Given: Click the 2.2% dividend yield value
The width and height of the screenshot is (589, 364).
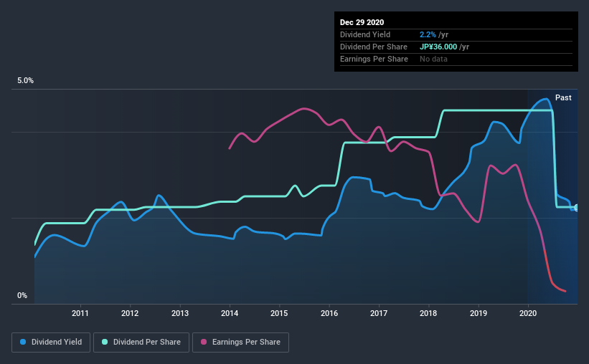Looking at the screenshot, I should 428,34.
